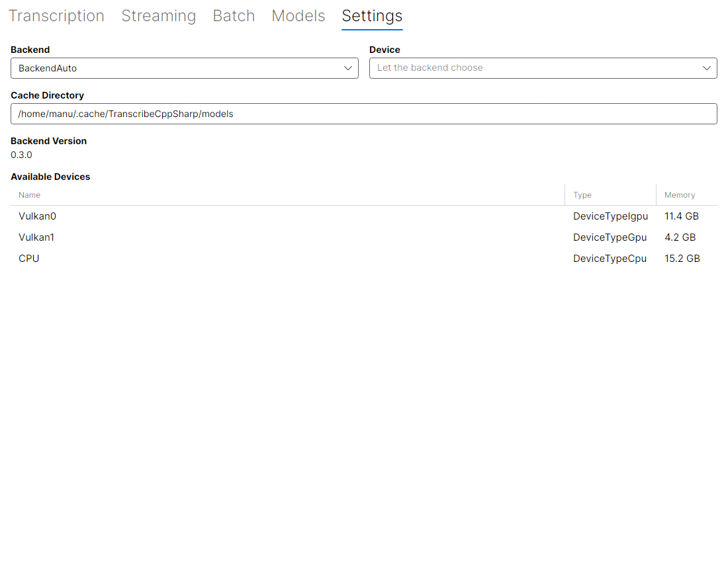Click the DeviceTypeGpu type cell
Image resolution: width=728 pixels, height=582 pixels.
tap(610, 237)
